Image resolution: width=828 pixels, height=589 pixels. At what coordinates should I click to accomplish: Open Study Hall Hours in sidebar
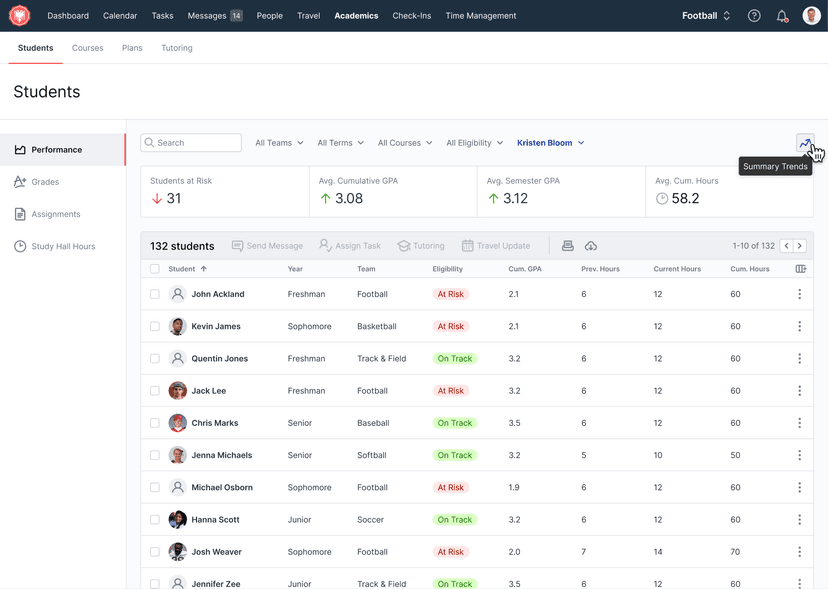[x=63, y=246]
